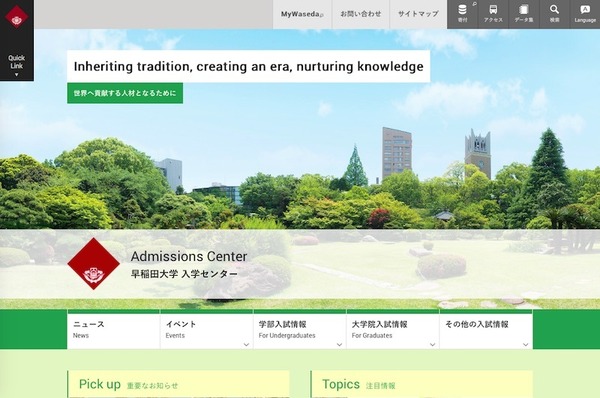
Task: Open お問い合わせ contact page
Action: [x=360, y=14]
